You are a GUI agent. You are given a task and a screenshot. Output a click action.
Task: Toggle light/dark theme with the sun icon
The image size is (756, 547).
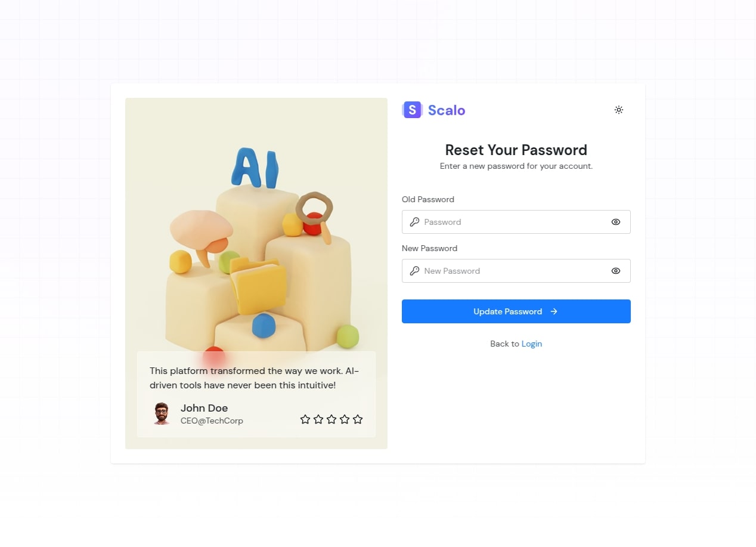tap(619, 110)
